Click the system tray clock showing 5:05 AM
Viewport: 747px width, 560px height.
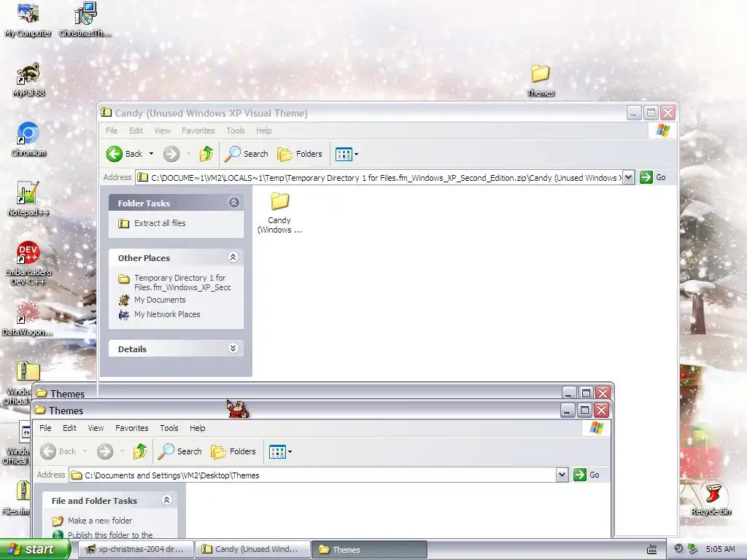pos(720,550)
